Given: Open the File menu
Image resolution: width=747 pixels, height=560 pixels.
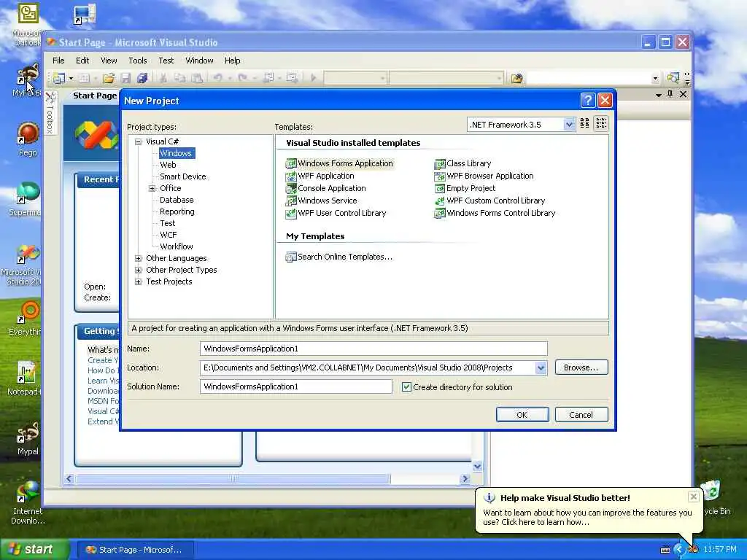Looking at the screenshot, I should tap(58, 61).
